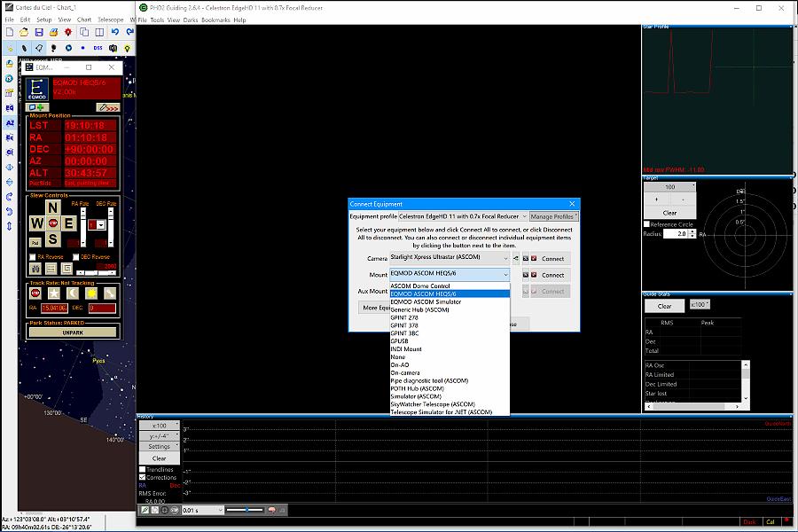Click Clear button in Guide Stats panel
The width and height of the screenshot is (798, 532).
click(664, 306)
